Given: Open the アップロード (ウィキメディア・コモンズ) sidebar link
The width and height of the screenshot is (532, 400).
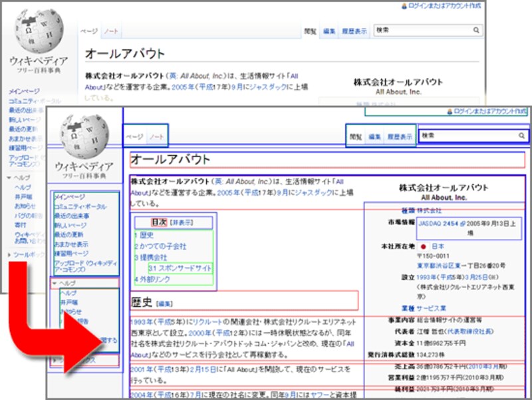Looking at the screenshot, I should pos(86,266).
